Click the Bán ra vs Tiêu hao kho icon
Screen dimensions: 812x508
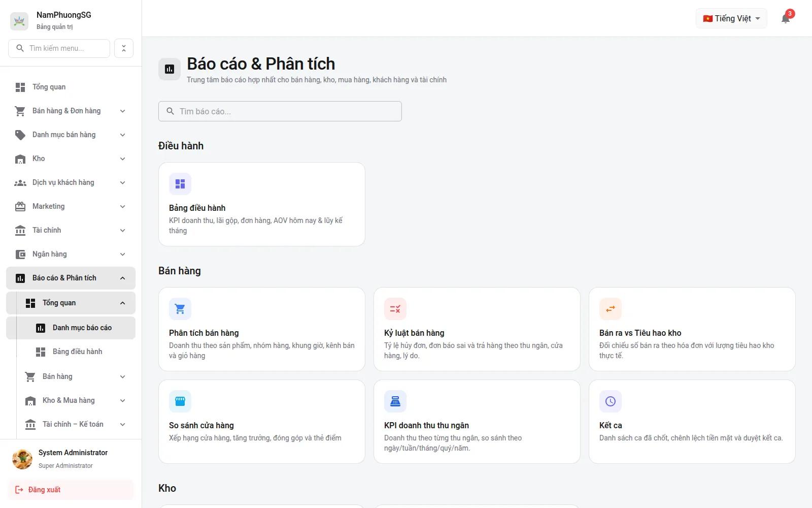(611, 309)
